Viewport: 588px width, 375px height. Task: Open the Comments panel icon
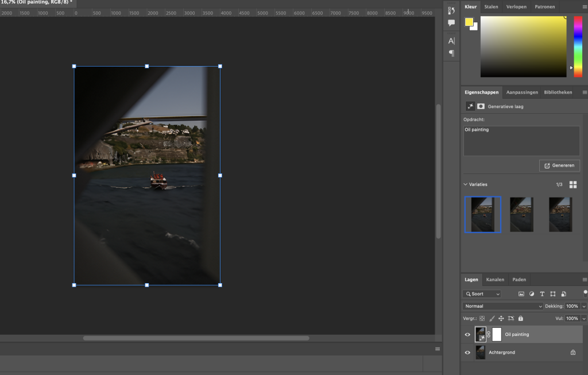tap(451, 23)
